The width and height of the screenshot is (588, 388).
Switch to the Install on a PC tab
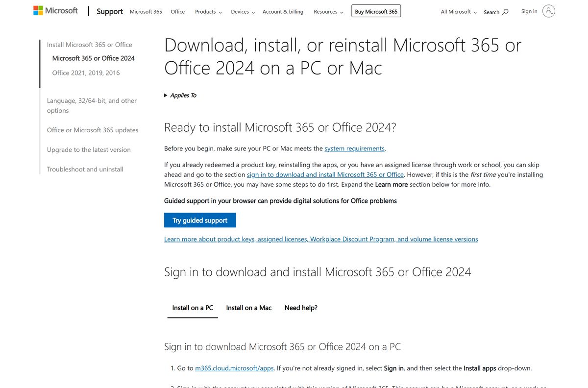click(193, 308)
